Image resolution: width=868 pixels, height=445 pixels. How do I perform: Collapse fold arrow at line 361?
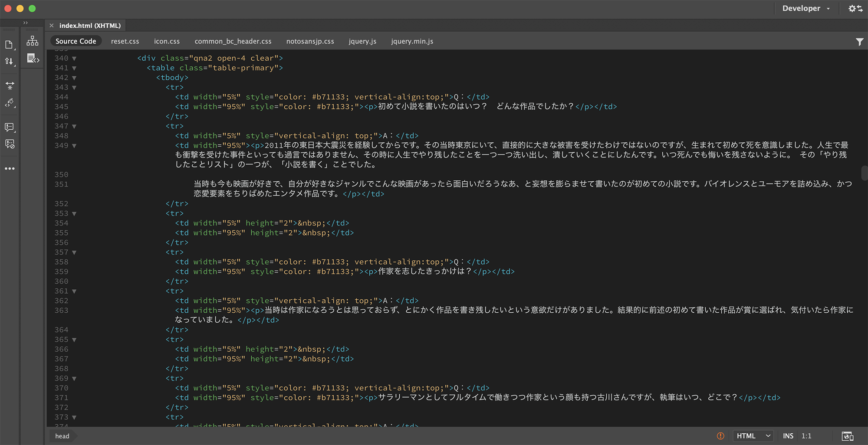coord(74,291)
